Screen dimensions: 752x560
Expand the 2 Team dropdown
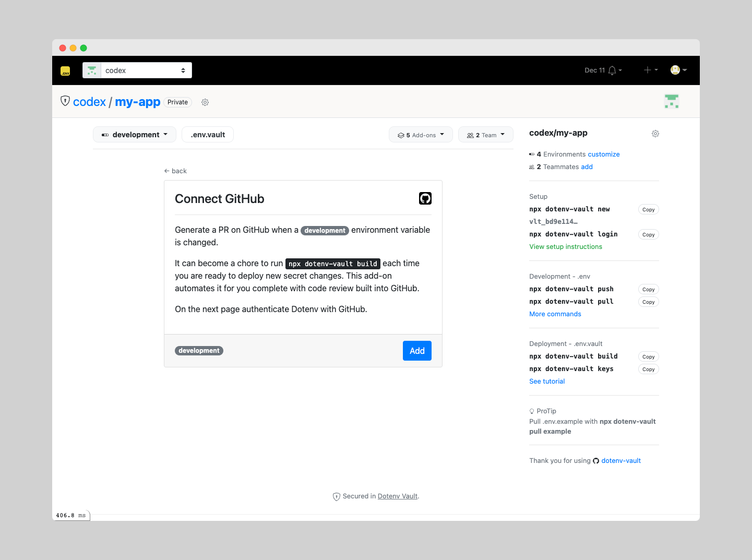pyautogui.click(x=486, y=135)
